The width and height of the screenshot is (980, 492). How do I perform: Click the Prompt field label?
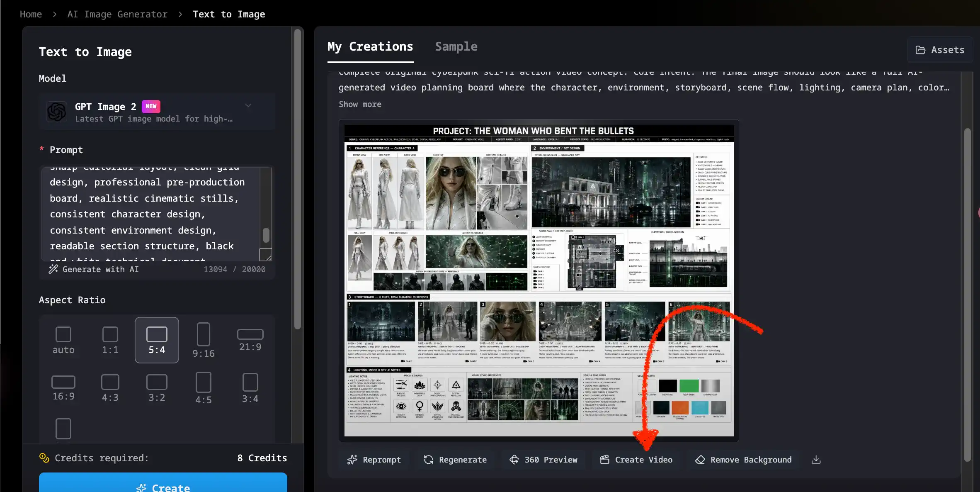click(x=66, y=150)
